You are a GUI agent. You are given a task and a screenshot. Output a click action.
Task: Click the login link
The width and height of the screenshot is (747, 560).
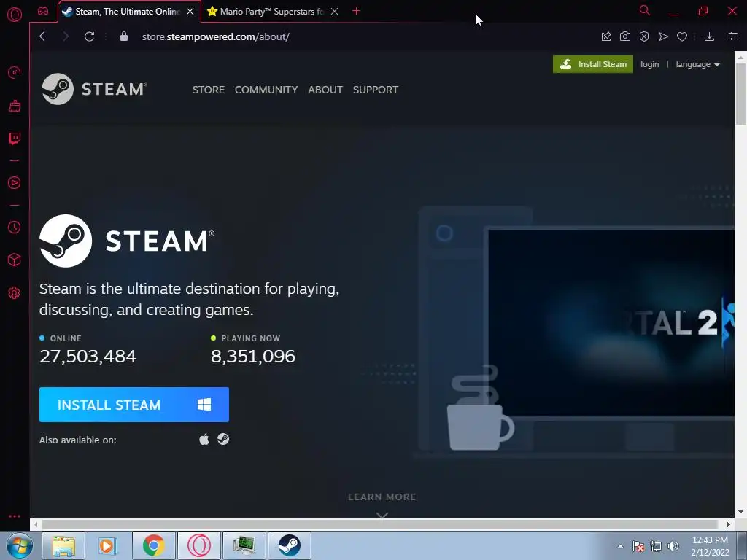[649, 64]
